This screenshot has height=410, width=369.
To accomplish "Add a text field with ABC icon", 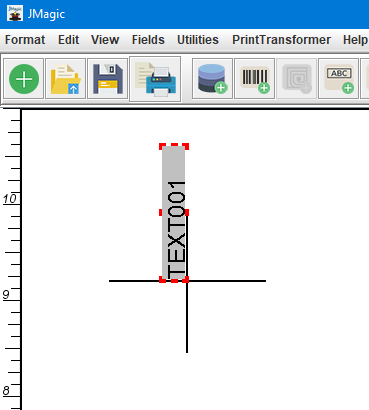I will (338, 79).
